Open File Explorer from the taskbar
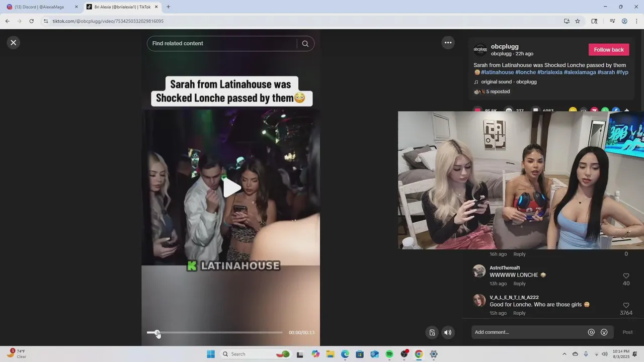The width and height of the screenshot is (644, 362). [x=330, y=354]
